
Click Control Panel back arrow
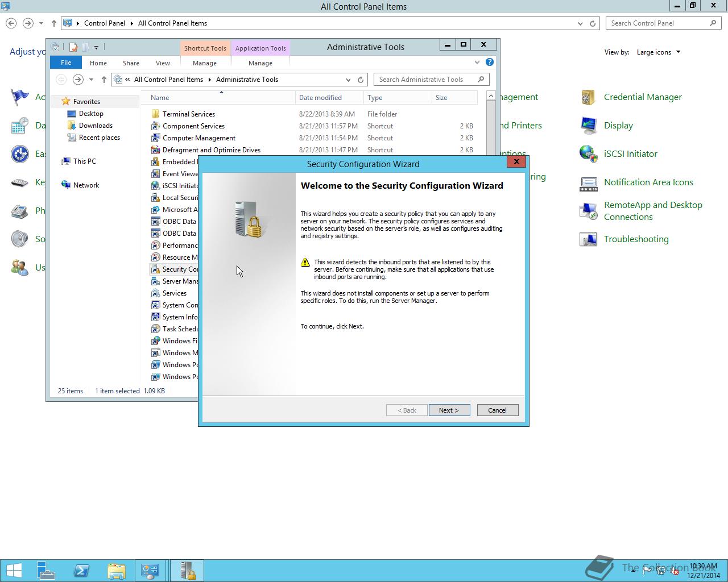tap(11, 23)
